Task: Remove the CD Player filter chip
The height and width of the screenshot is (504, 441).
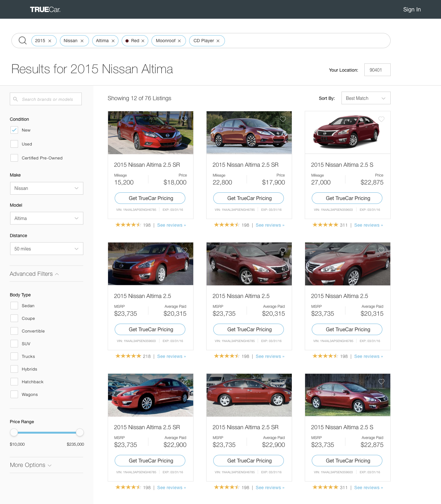Action: (218, 41)
